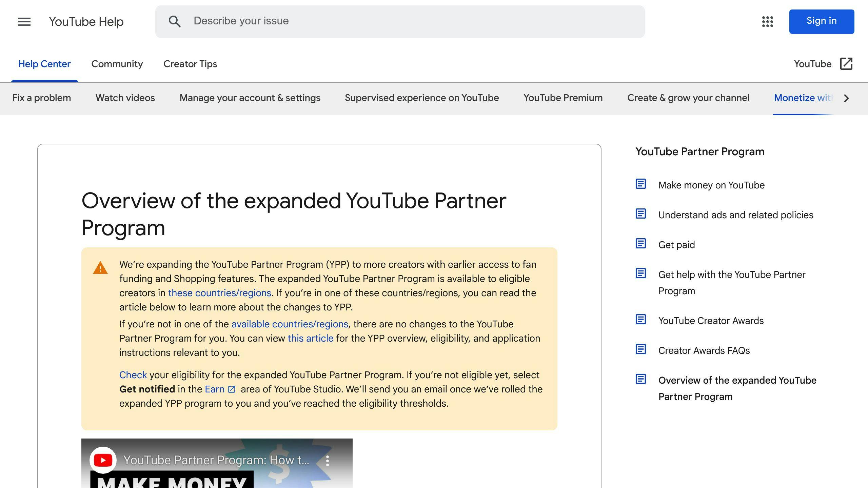Click the external link icon after Earn
This screenshot has width=868, height=488.
(x=232, y=389)
